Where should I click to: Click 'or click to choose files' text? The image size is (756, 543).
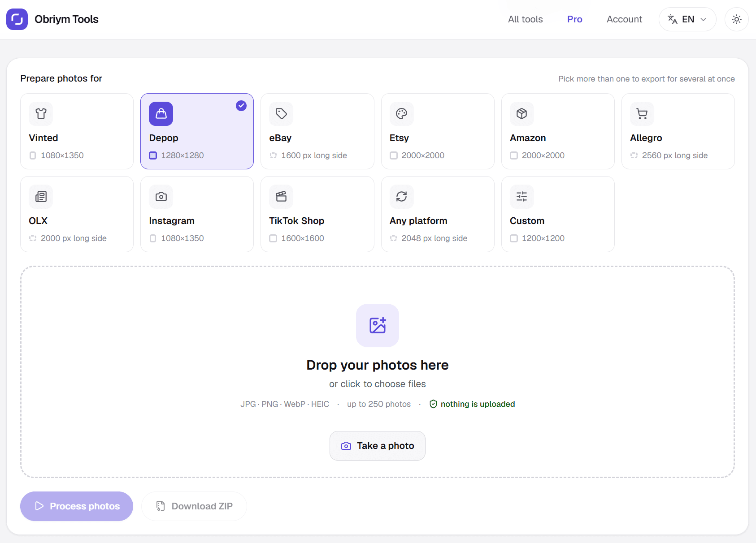(x=378, y=384)
